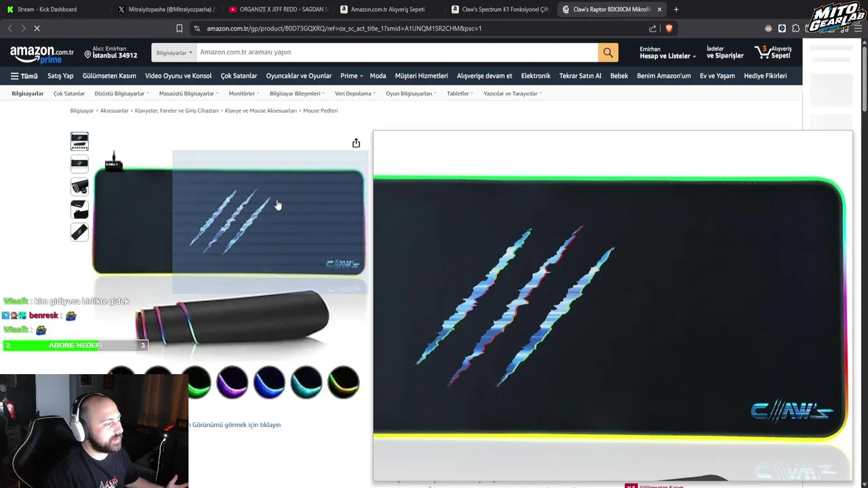Click Mouse Pedleri breadcrumb
The image size is (868, 488).
320,110
